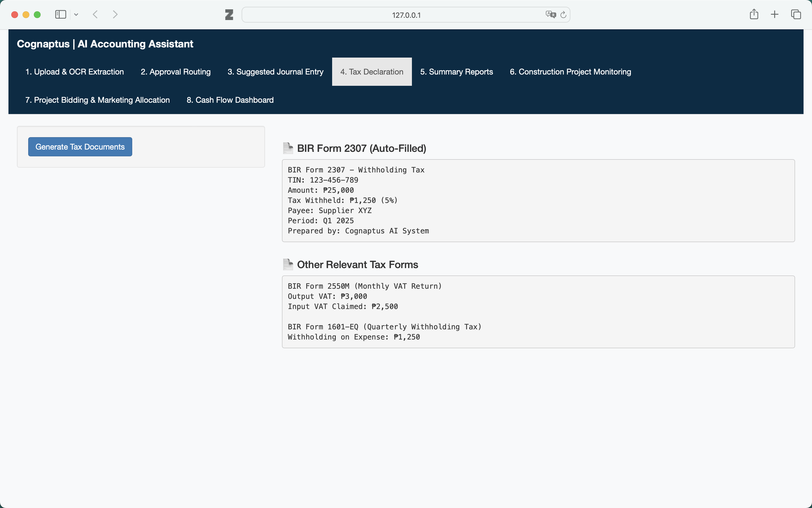Open Construction Project Monitoring tab
The image size is (812, 508).
point(570,72)
